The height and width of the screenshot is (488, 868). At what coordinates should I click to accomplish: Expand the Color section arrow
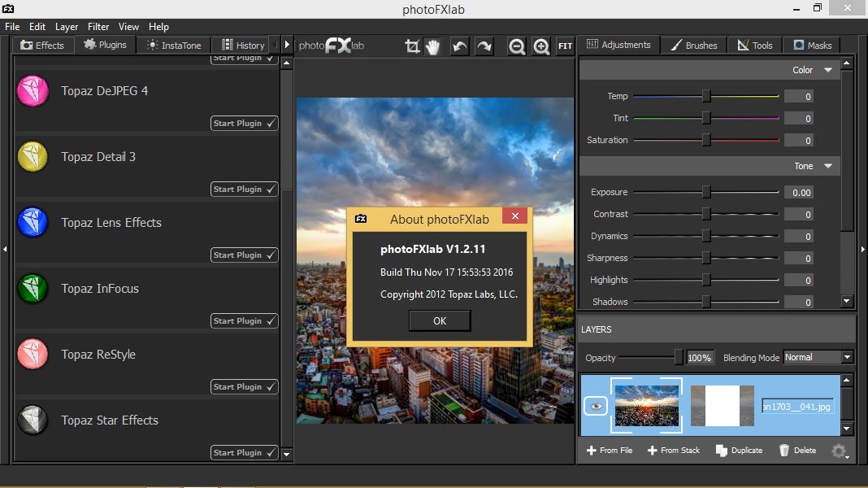click(828, 70)
